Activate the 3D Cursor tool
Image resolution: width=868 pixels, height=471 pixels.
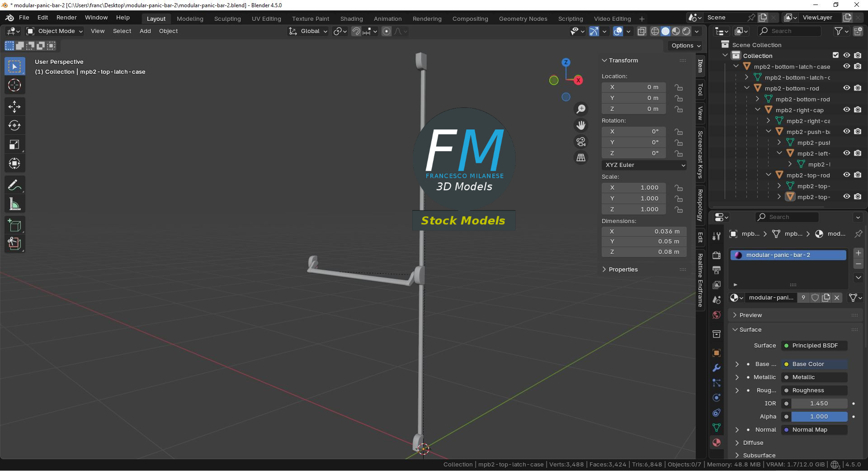pos(14,86)
